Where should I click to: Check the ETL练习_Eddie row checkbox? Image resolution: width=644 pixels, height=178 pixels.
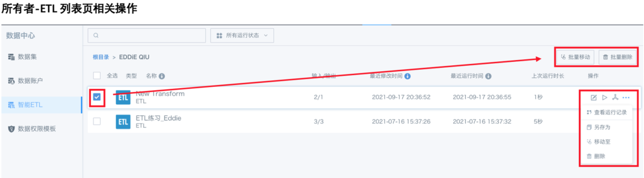point(97,121)
